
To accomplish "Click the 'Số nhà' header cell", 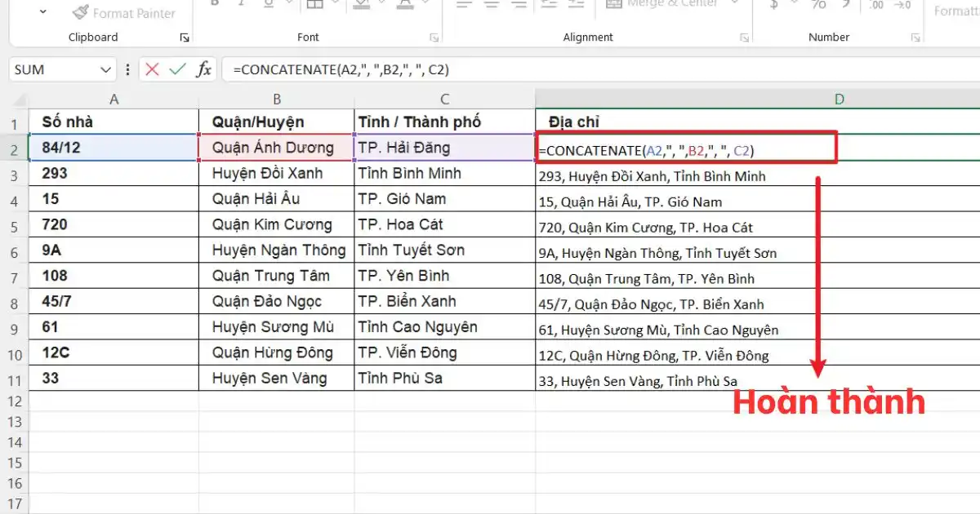I will 114,122.
